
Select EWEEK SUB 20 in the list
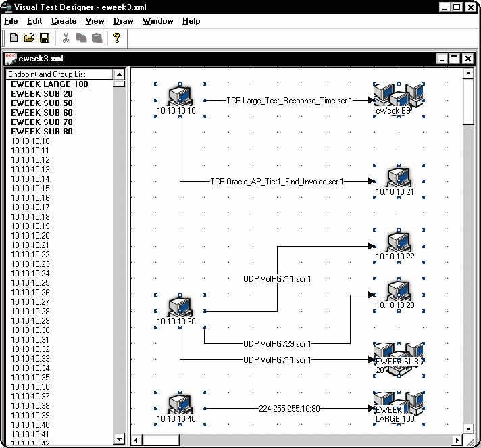pos(42,94)
